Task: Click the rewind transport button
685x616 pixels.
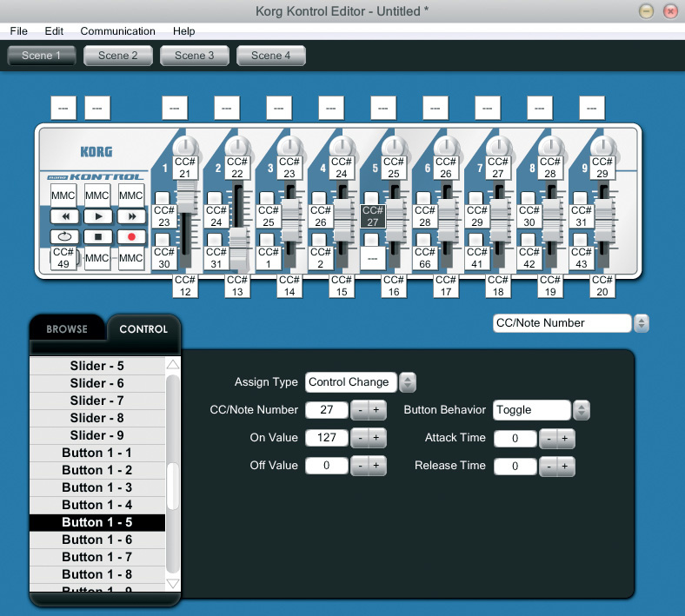Action: tap(64, 216)
